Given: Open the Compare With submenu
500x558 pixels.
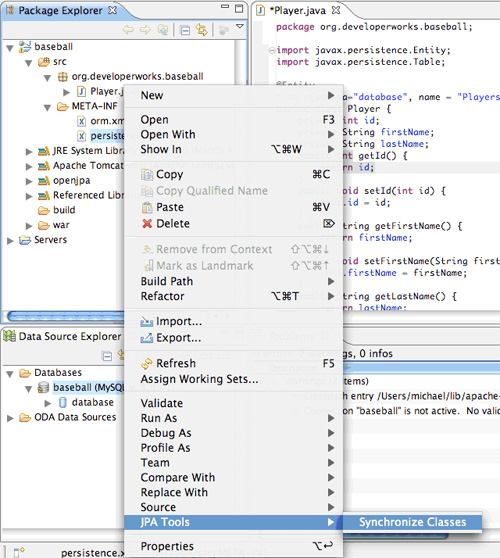Looking at the screenshot, I should click(233, 478).
